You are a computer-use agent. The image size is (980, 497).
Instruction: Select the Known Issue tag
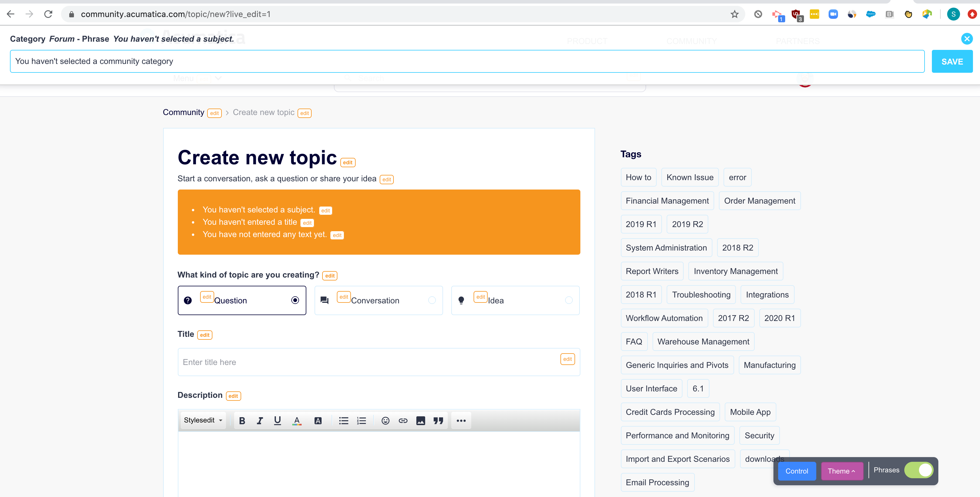690,177
